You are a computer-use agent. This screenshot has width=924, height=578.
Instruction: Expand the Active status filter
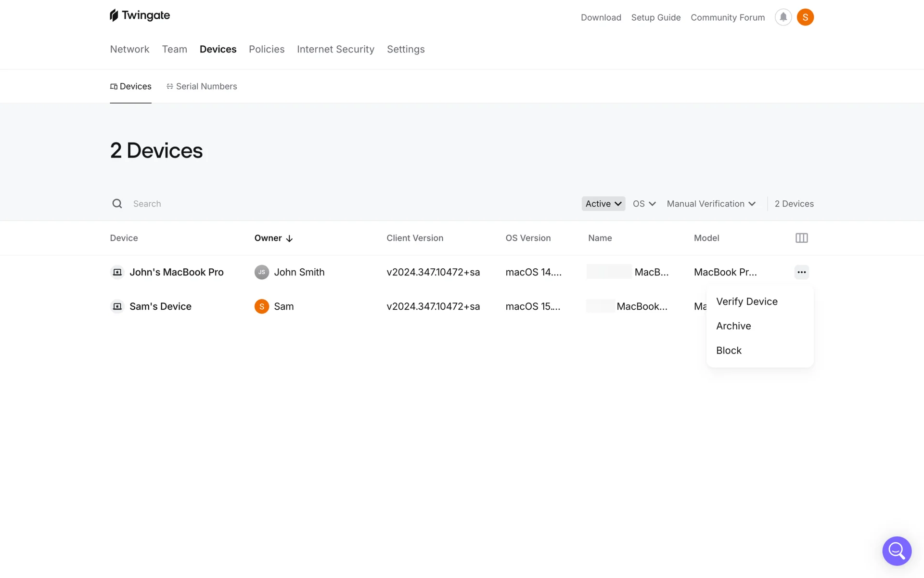603,204
